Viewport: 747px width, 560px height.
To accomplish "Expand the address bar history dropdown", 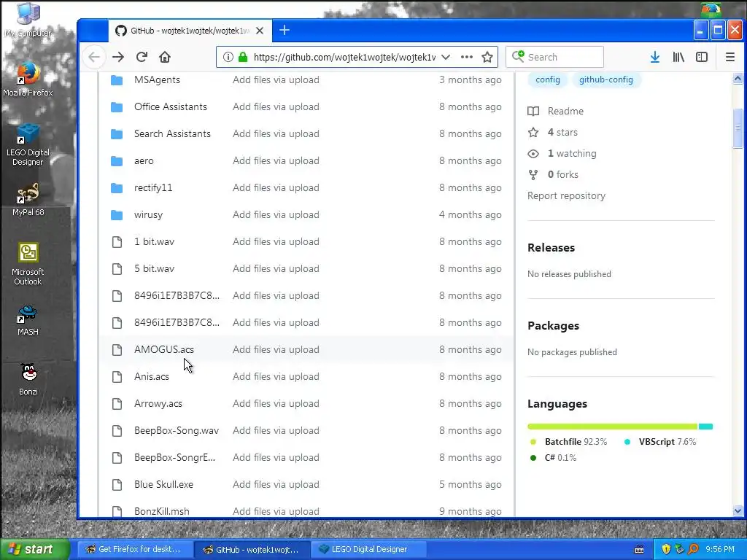I will (446, 57).
